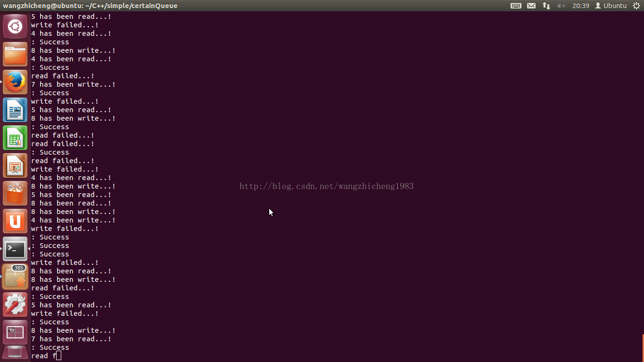Open the Files manager from the launcher
The width and height of the screenshot is (644, 362).
[x=15, y=54]
